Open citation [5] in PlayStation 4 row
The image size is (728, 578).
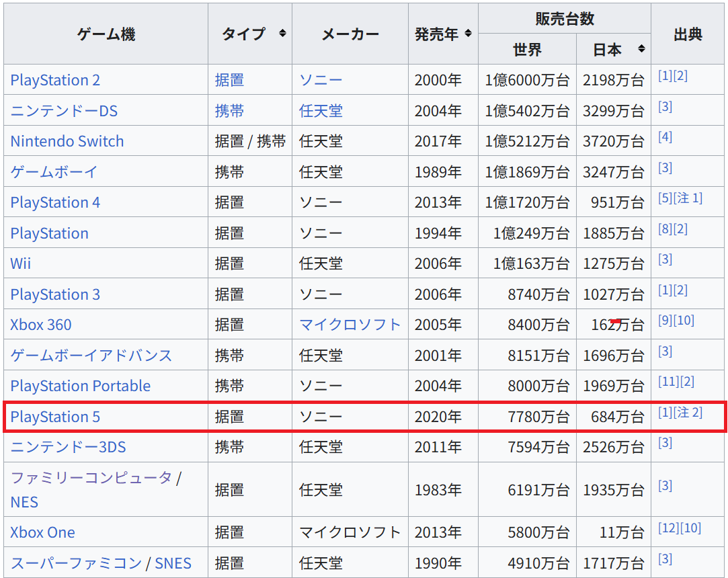point(665,198)
